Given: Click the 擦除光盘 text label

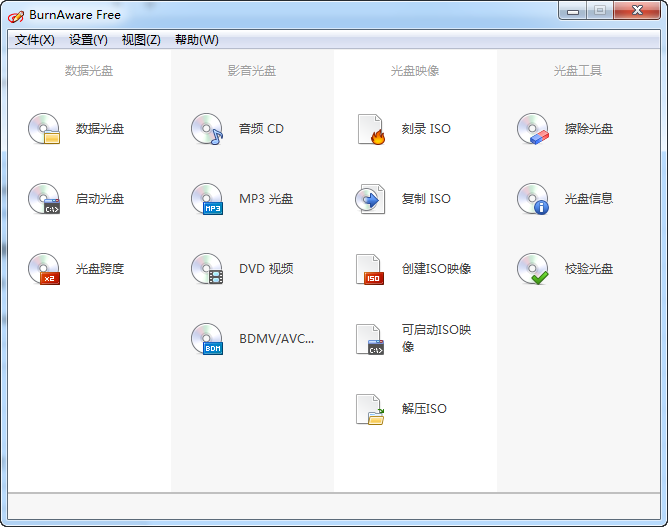Looking at the screenshot, I should [x=589, y=129].
